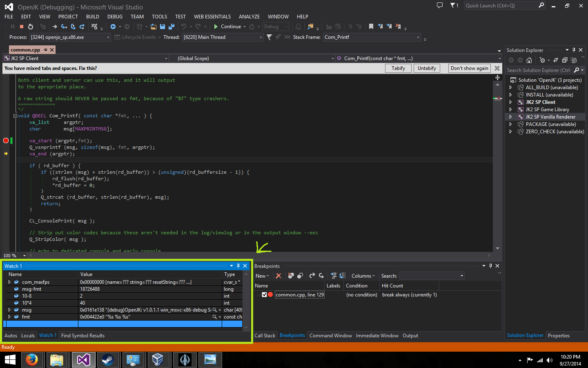Screen dimensions: 588x368
Task: Click Collapse All in Solution Explorer
Action: tap(565, 60)
